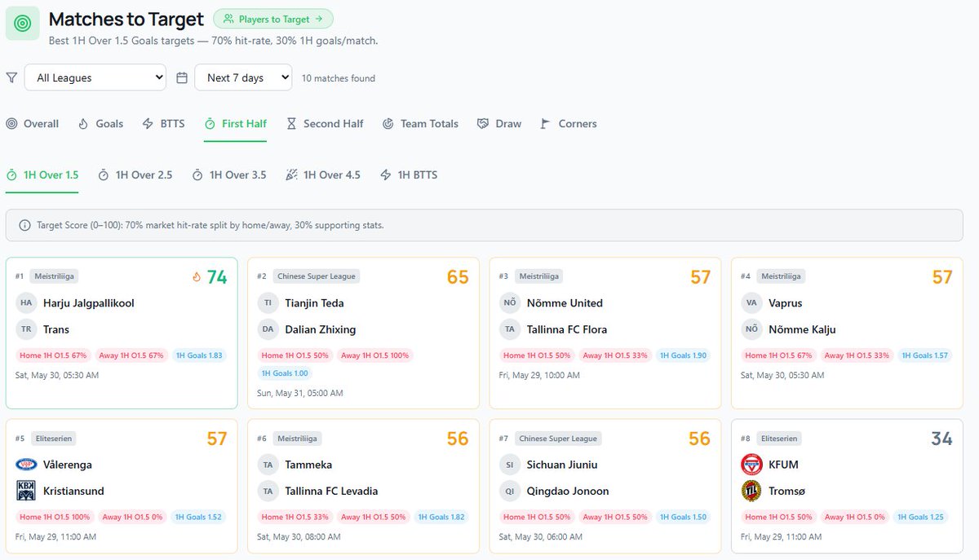The image size is (979, 560).
Task: Click the DA avatar for Dalian Zhixing
Action: tap(268, 329)
